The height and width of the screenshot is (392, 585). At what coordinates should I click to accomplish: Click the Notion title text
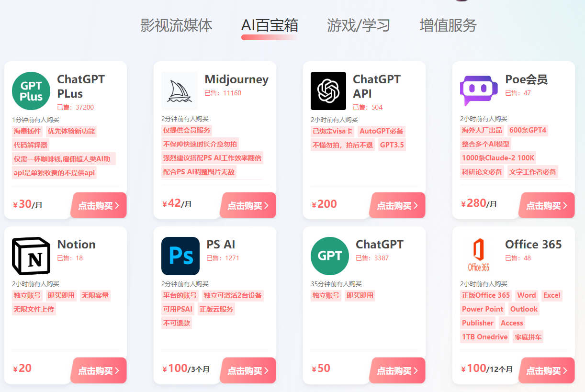[77, 244]
